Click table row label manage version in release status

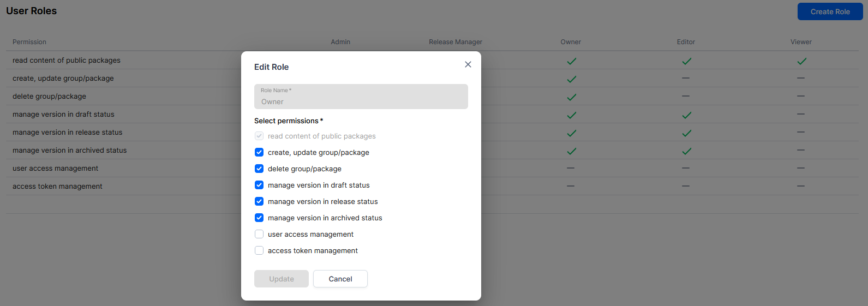tap(68, 133)
